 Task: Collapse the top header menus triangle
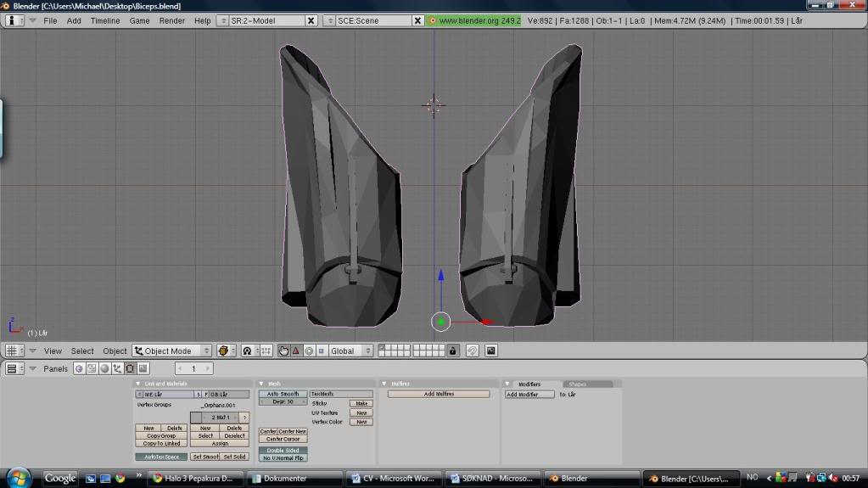coord(32,20)
